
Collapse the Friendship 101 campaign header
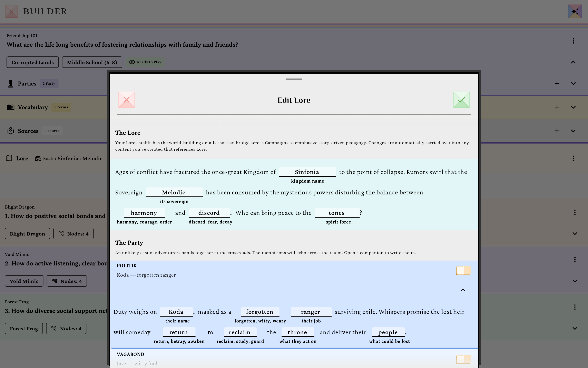pos(573,62)
